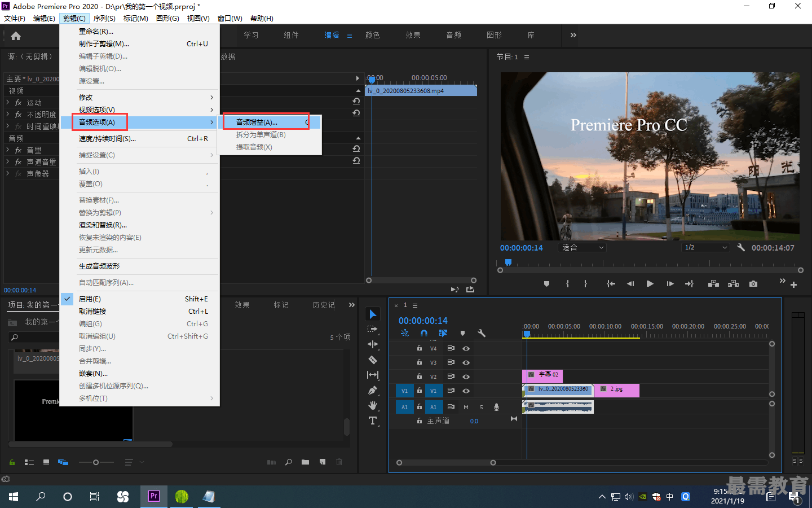Step back one frame
The width and height of the screenshot is (812, 508).
pyautogui.click(x=630, y=284)
